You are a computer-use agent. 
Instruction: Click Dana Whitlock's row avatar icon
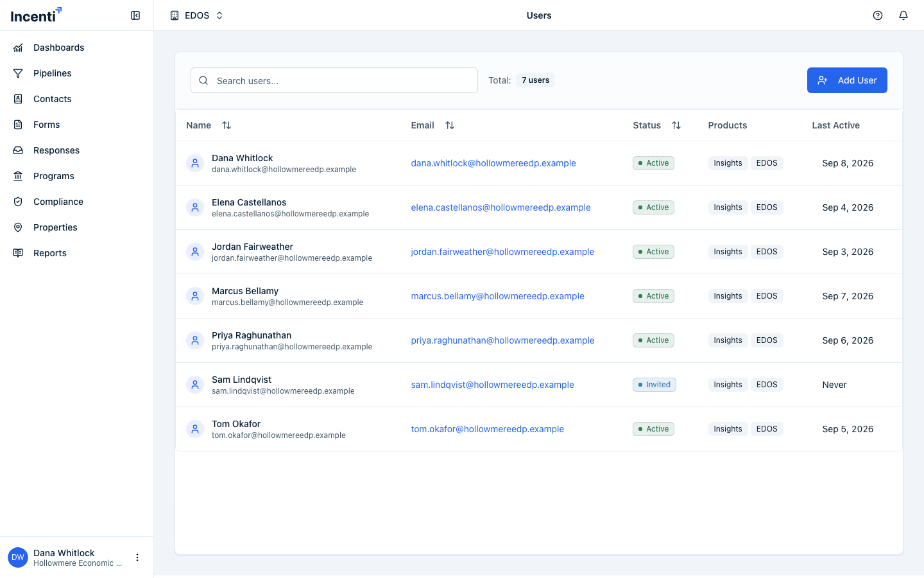coord(195,163)
